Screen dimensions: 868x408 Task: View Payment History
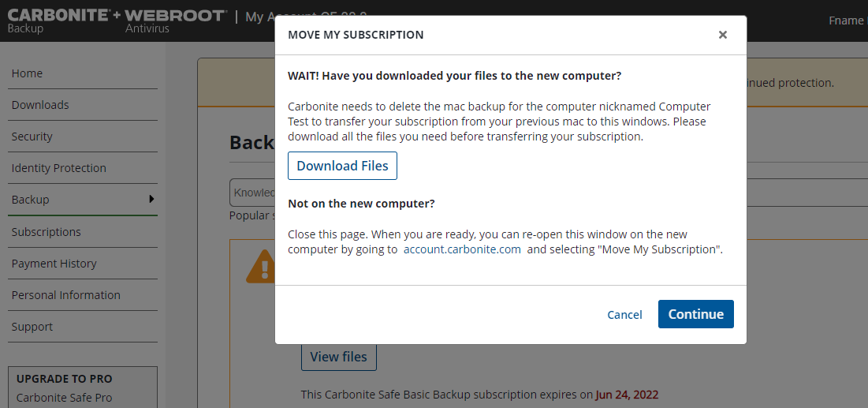[x=54, y=264]
